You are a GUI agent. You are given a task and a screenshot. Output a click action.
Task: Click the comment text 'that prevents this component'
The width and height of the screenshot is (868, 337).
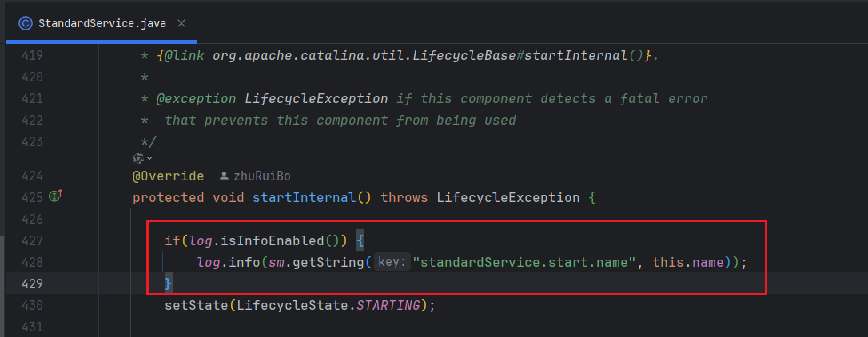pyautogui.click(x=277, y=121)
